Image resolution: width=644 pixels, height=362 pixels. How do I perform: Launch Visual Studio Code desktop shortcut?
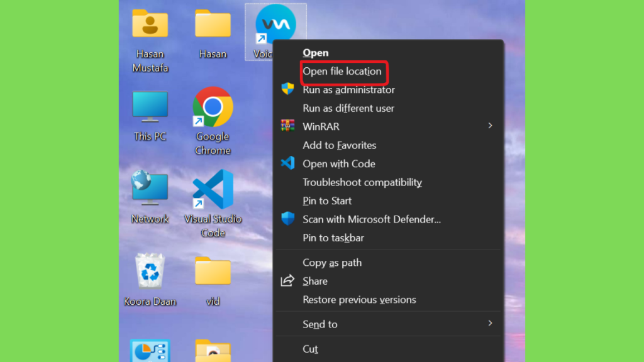pyautogui.click(x=213, y=189)
